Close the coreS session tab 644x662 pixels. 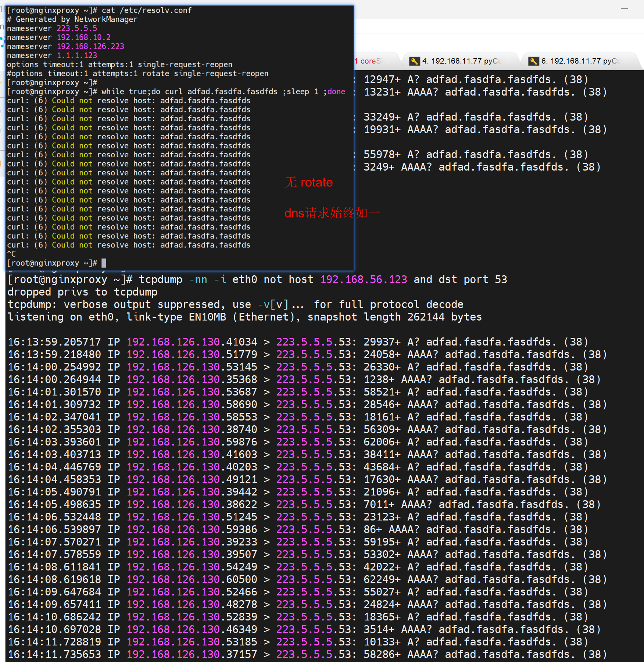coord(388,61)
